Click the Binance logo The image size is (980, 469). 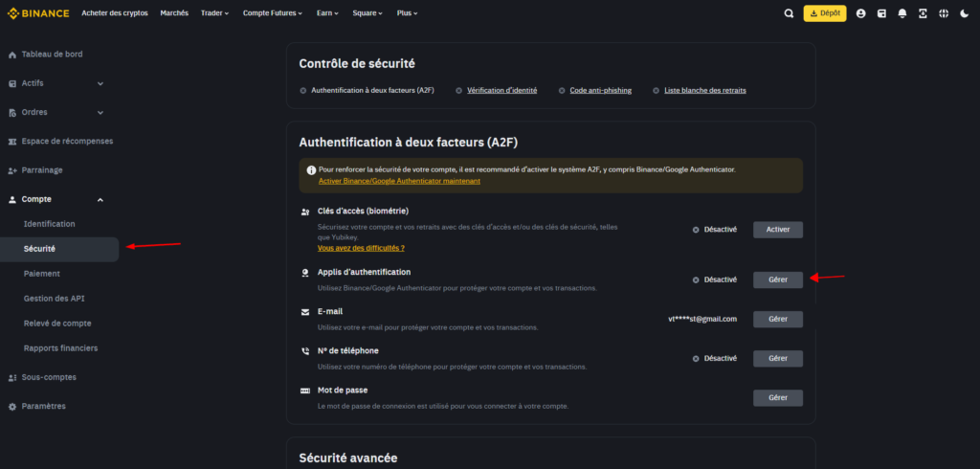tap(38, 13)
